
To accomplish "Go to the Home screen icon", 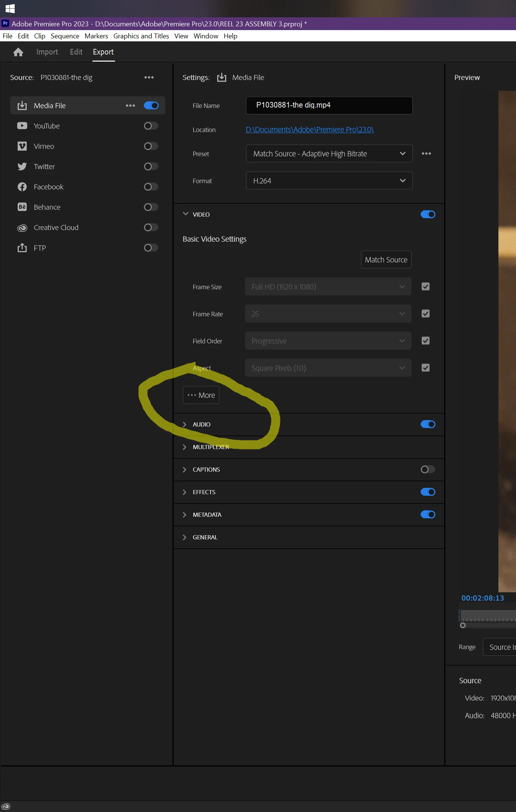I will (x=18, y=52).
